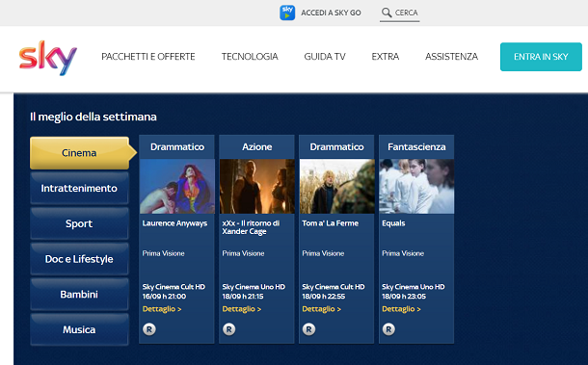Select the Intrattenimento category tab
This screenshot has height=365, width=588.
point(79,188)
